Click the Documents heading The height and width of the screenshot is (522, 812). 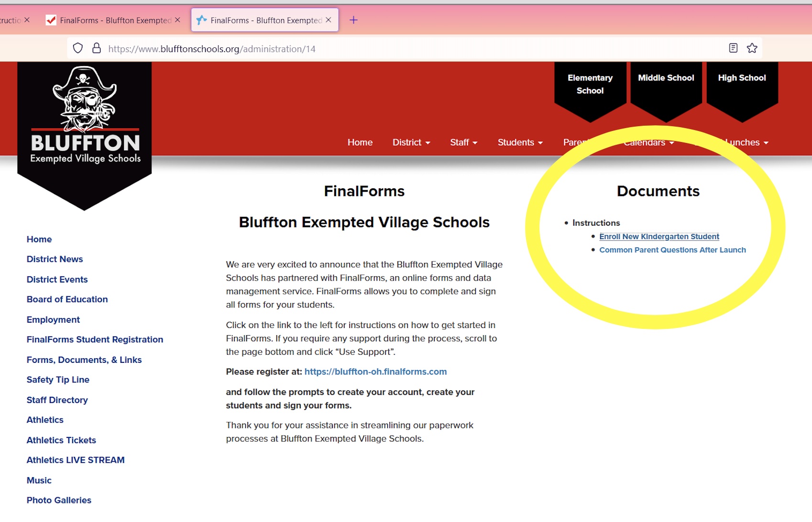(658, 191)
